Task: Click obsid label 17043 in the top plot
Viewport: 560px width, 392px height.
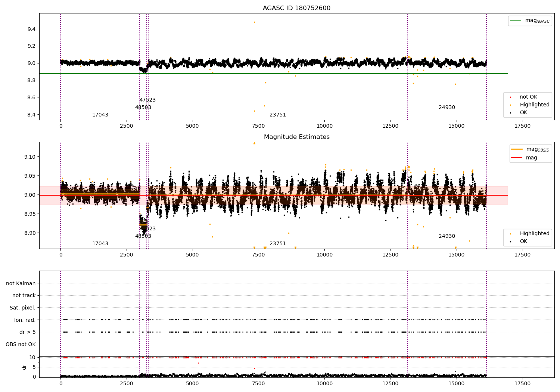Action: click(x=100, y=115)
